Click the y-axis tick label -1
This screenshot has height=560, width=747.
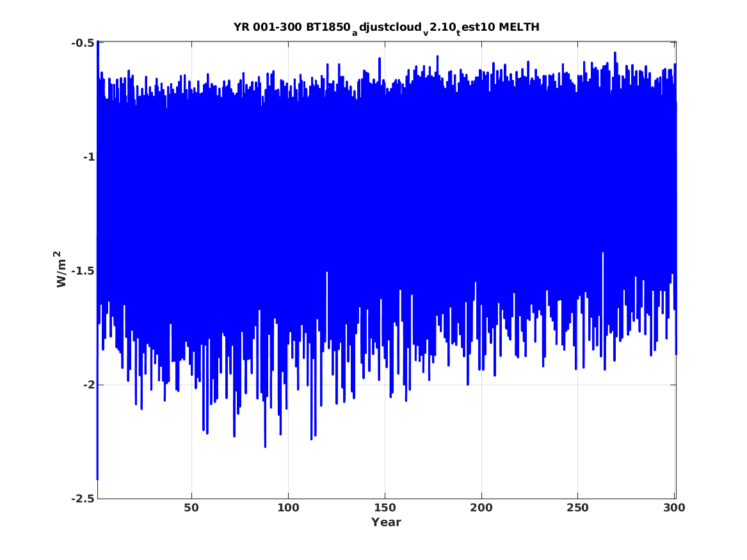click(x=88, y=157)
